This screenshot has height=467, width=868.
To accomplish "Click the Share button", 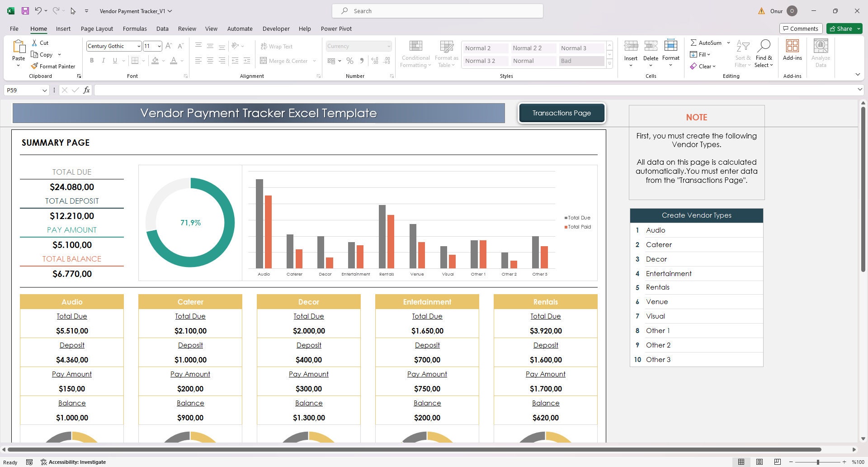I will pyautogui.click(x=841, y=29).
